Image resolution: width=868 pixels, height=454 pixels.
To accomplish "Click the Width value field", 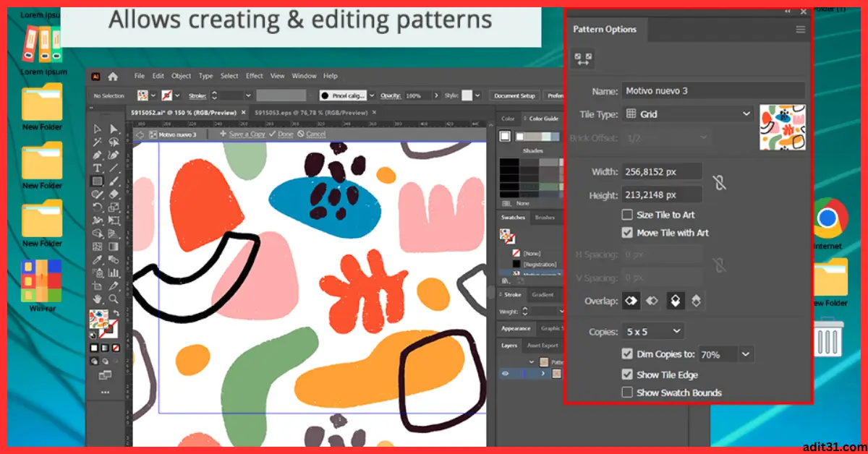I will click(x=662, y=171).
